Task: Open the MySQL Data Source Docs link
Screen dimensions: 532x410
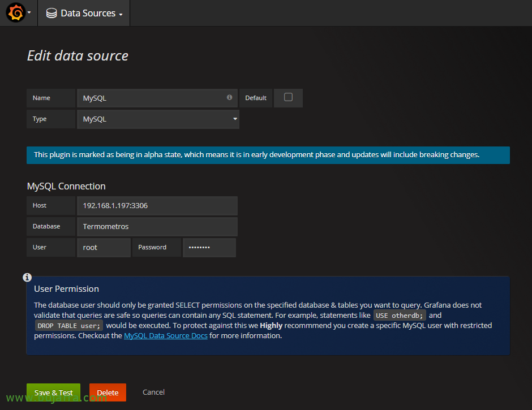Action: click(x=166, y=336)
